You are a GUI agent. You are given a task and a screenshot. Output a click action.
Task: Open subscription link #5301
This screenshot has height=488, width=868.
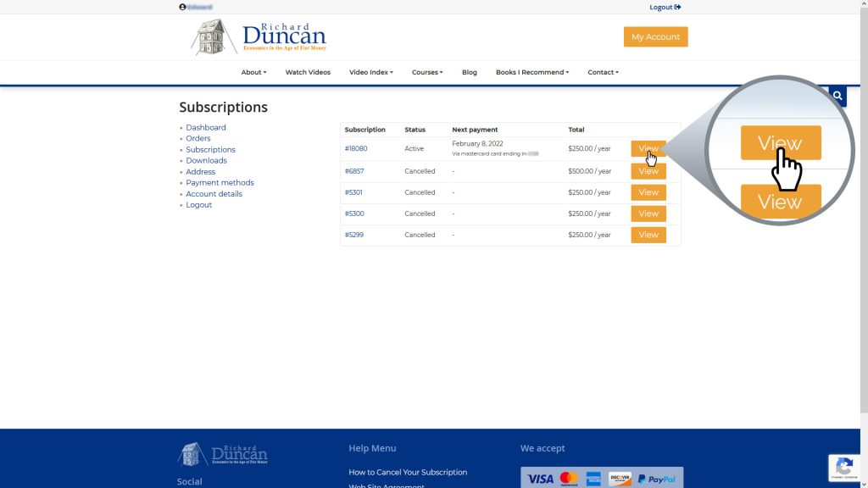(353, 192)
